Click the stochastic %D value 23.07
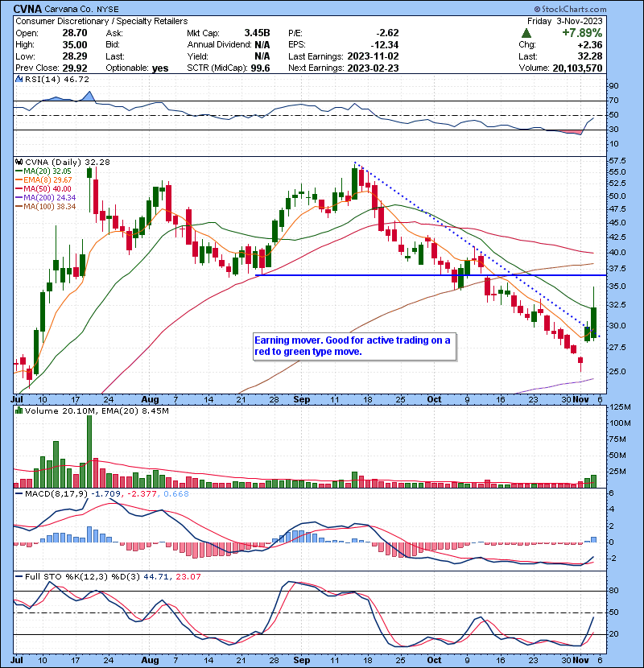 [188, 576]
